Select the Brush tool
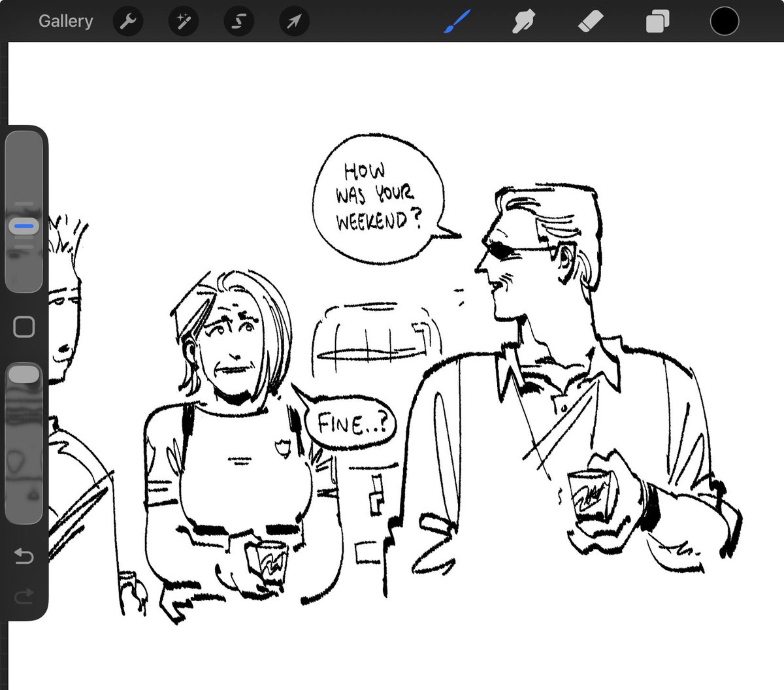This screenshot has width=784, height=690. pyautogui.click(x=457, y=22)
